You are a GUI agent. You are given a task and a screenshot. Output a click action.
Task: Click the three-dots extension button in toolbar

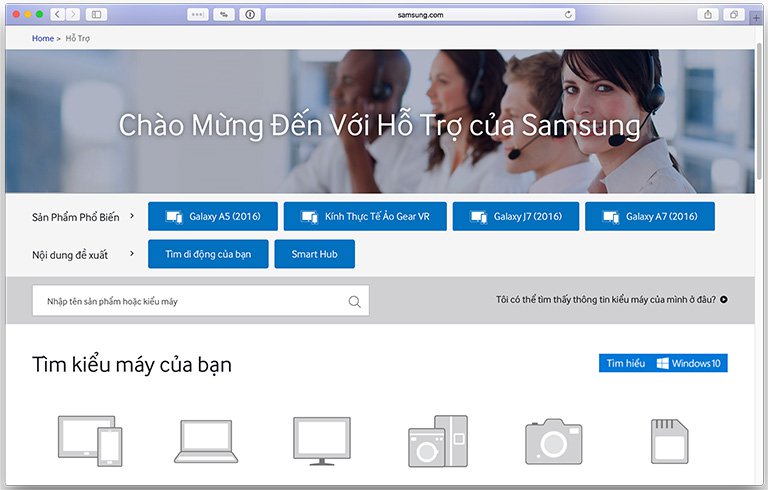click(x=197, y=15)
